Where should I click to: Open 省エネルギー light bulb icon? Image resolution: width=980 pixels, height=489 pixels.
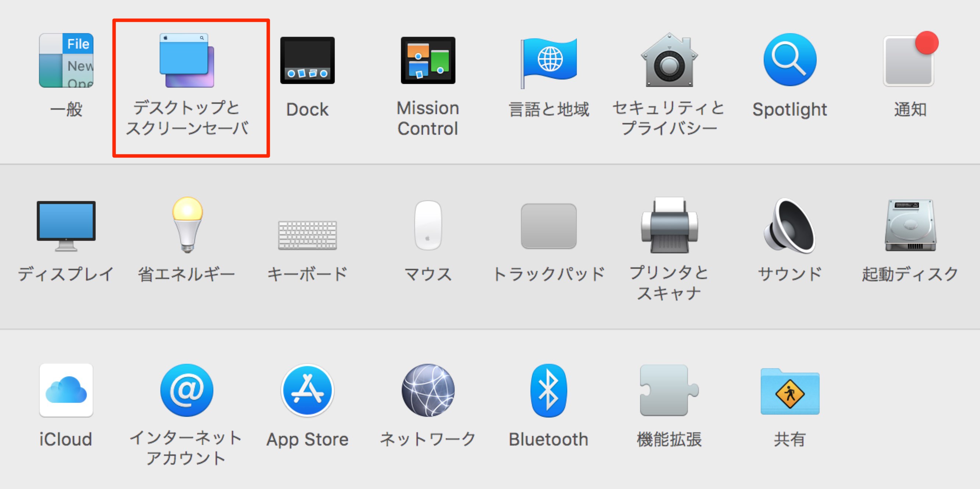point(187,225)
